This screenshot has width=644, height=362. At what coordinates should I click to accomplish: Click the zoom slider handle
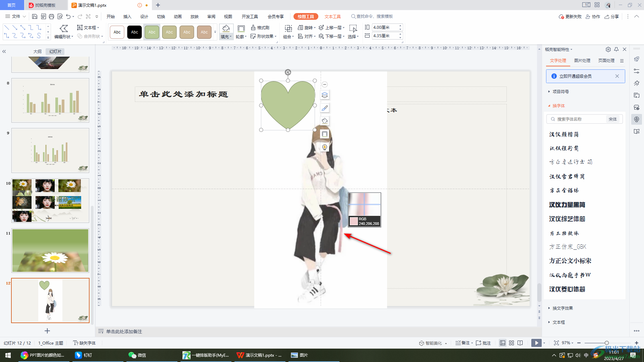[x=606, y=343]
